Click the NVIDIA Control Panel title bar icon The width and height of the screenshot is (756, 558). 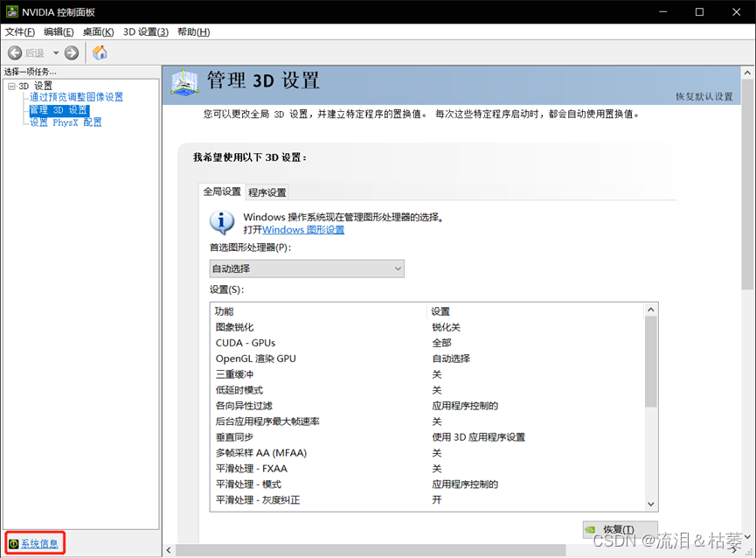(x=12, y=12)
